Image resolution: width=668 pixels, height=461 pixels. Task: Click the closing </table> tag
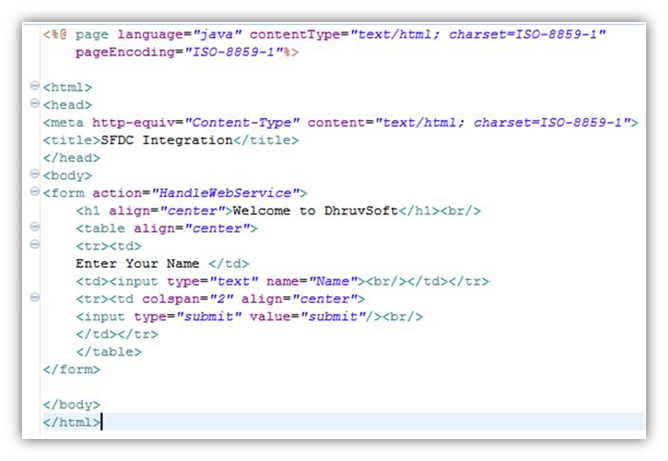point(109,352)
